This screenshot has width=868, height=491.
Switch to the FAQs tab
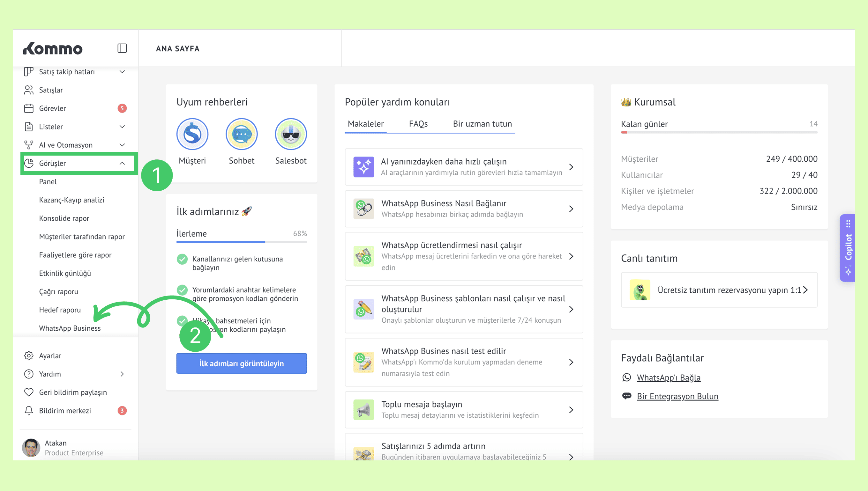[418, 124]
